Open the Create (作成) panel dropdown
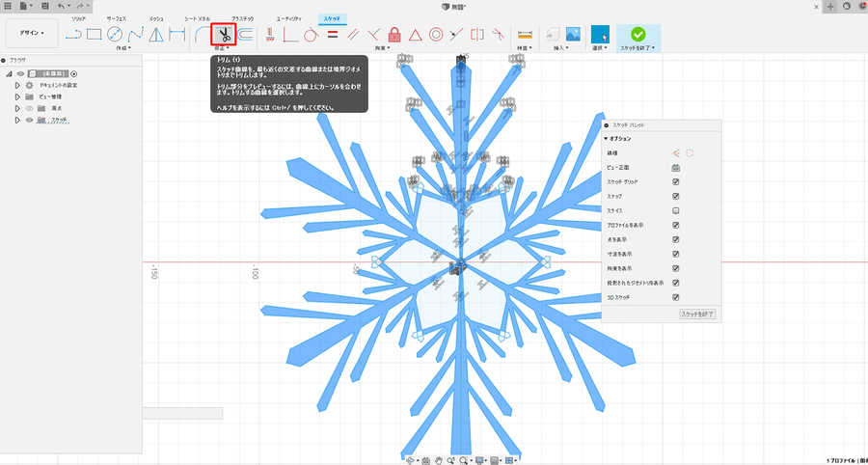868x465 pixels. pos(123,48)
